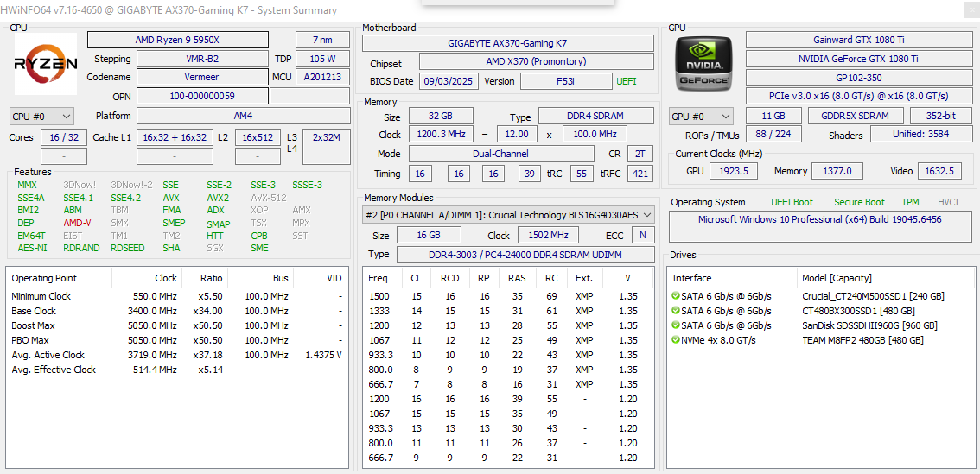
Task: Click the BIOS version F53i field
Action: pos(566,81)
